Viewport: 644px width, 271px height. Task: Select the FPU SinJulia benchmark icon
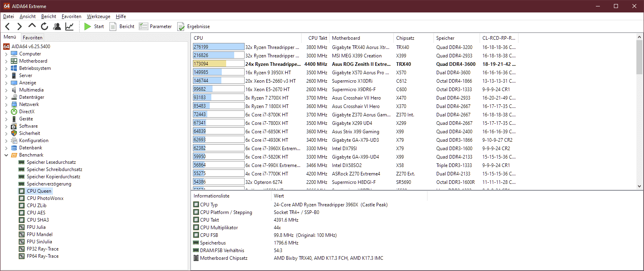tap(22, 242)
